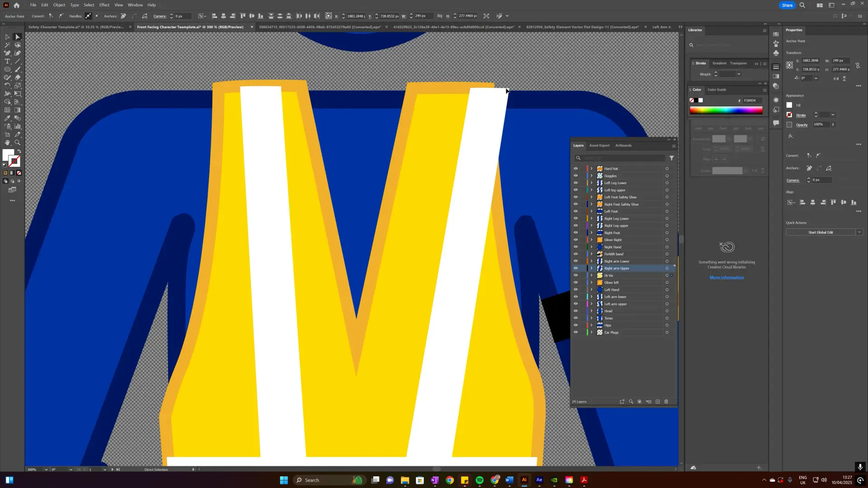Expand the Torso layer
This screenshot has width=868, height=488.
[x=591, y=318]
